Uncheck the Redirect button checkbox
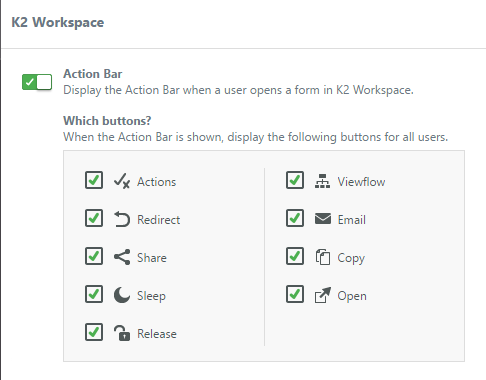This screenshot has height=380, width=486. [94, 218]
